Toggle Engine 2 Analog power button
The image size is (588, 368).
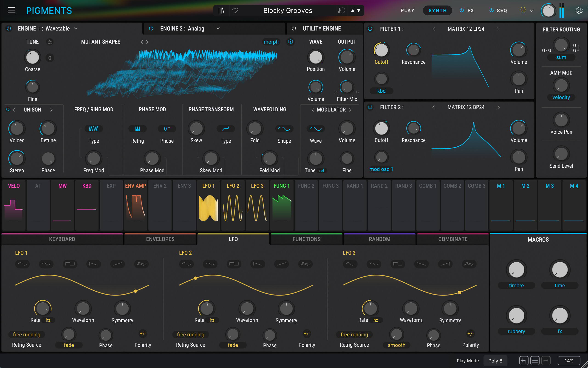point(151,28)
